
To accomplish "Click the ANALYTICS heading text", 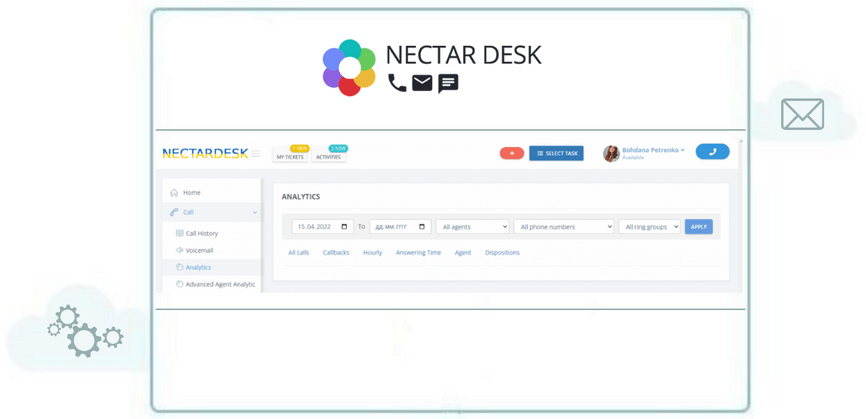I will [x=300, y=197].
